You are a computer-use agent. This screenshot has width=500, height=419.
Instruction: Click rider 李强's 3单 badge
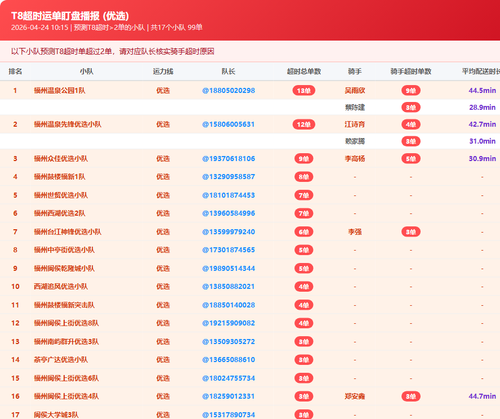point(411,232)
